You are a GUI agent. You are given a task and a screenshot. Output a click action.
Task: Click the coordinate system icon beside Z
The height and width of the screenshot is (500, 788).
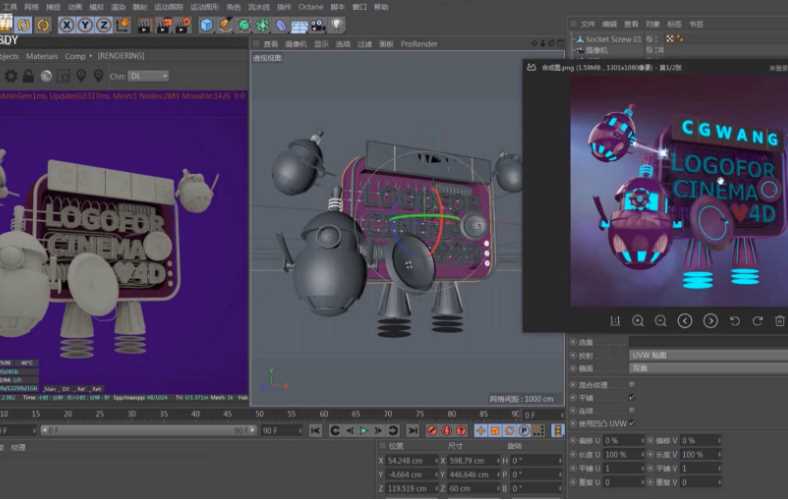[122, 25]
